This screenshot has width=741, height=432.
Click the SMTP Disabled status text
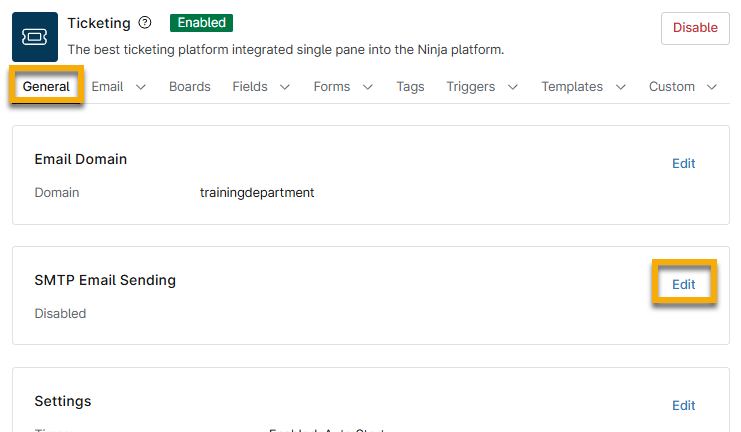point(60,313)
